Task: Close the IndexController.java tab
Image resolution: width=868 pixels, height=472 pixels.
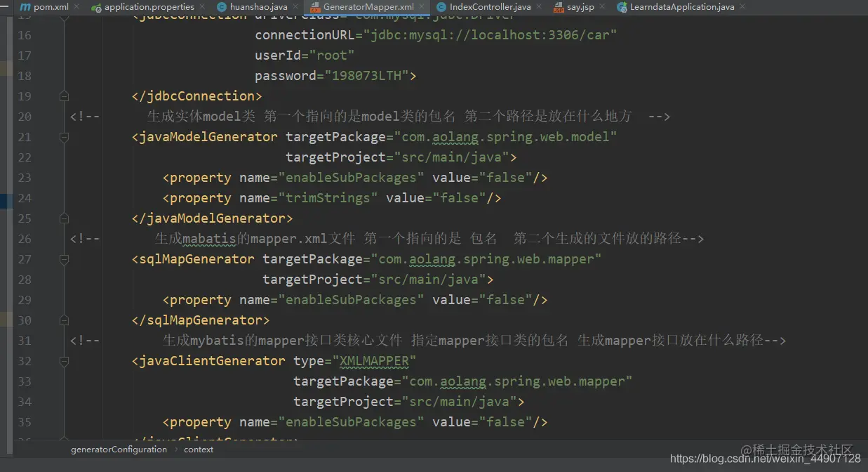Action: [x=540, y=7]
